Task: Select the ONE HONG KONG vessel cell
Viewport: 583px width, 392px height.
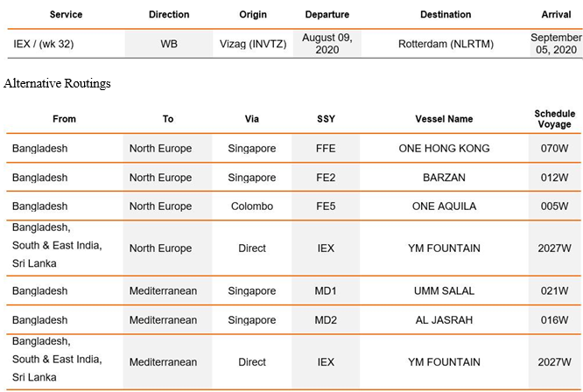Action: click(444, 148)
